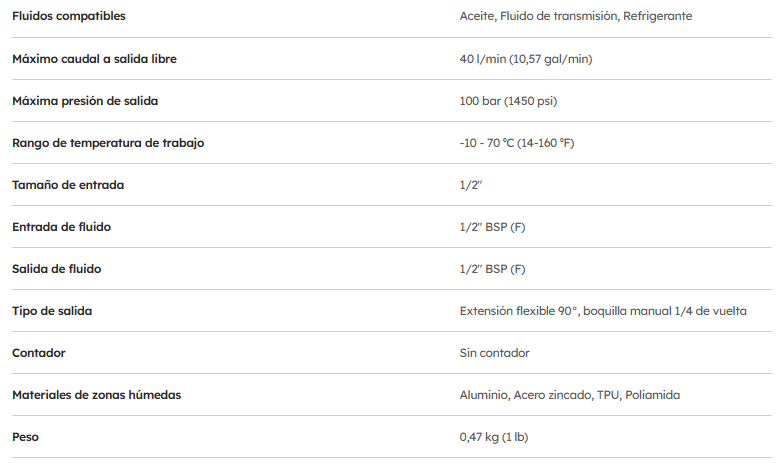Image resolution: width=776 pixels, height=465 pixels.
Task: Click the 'Máxima presión de salida' label
Action: pyautogui.click(x=85, y=101)
